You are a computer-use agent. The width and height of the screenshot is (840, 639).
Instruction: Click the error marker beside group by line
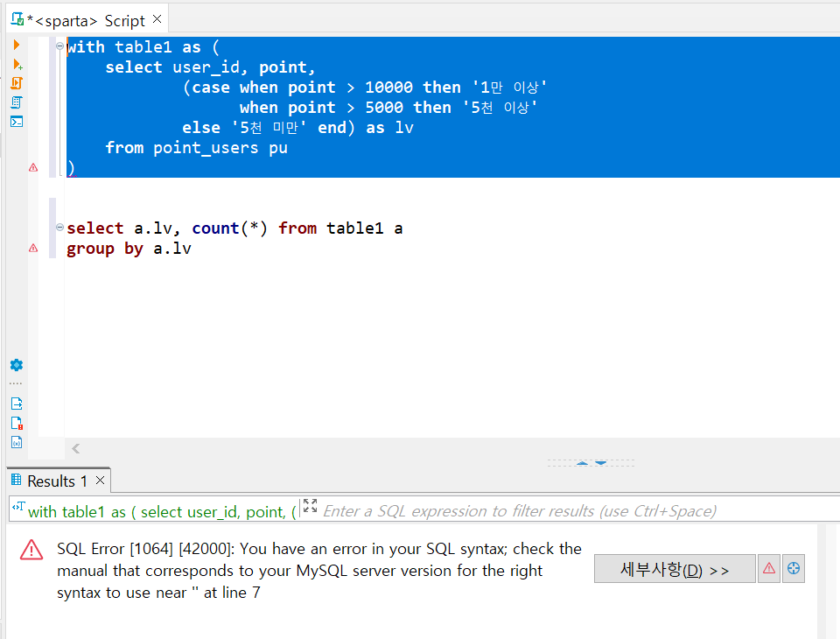pyautogui.click(x=33, y=249)
